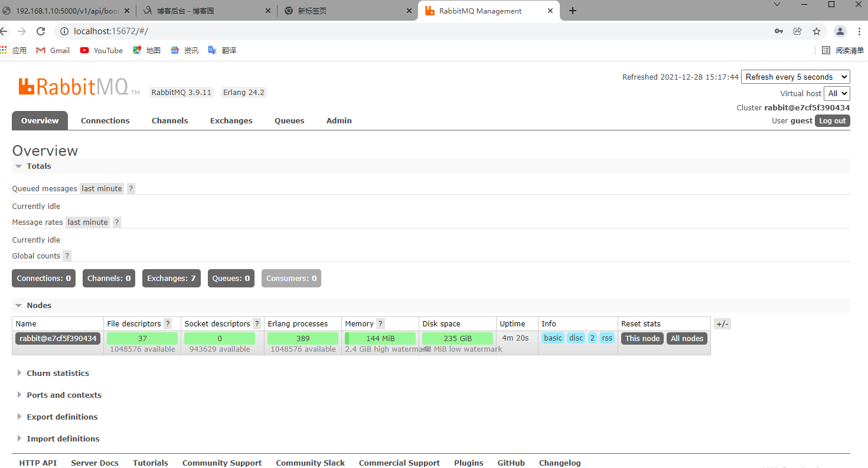
Task: Click help icon beside Message rates last minute
Action: 117,222
